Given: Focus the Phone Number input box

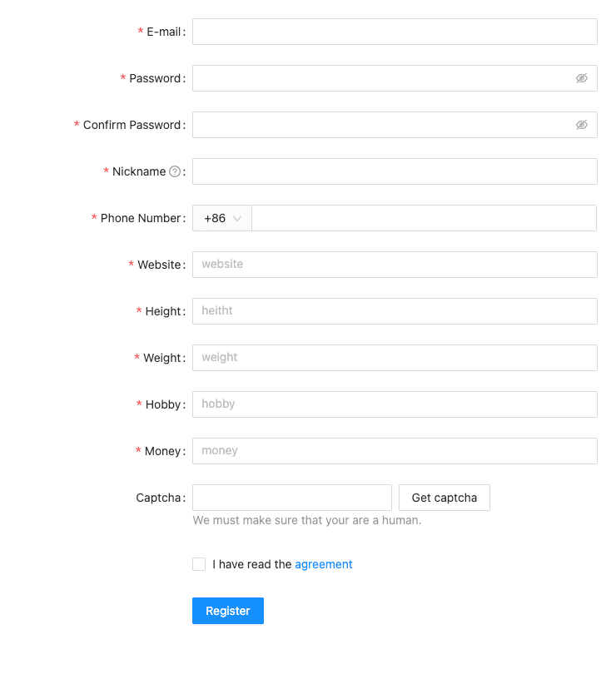Looking at the screenshot, I should click(424, 218).
